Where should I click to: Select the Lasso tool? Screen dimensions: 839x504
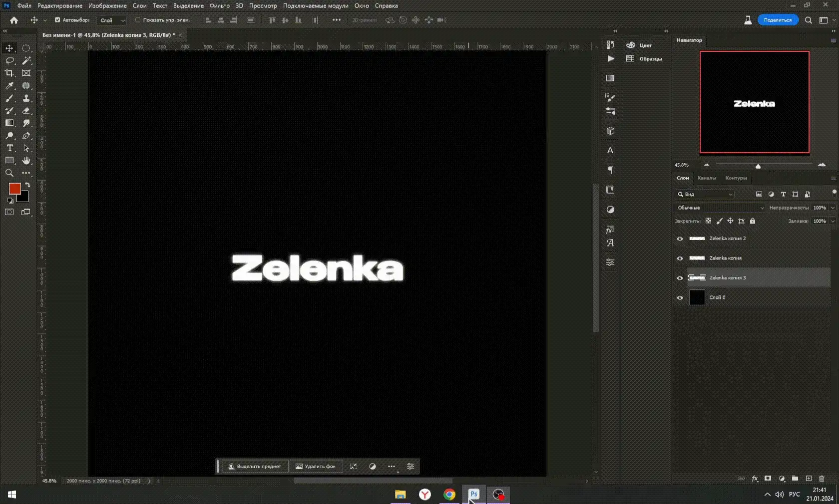pos(9,60)
